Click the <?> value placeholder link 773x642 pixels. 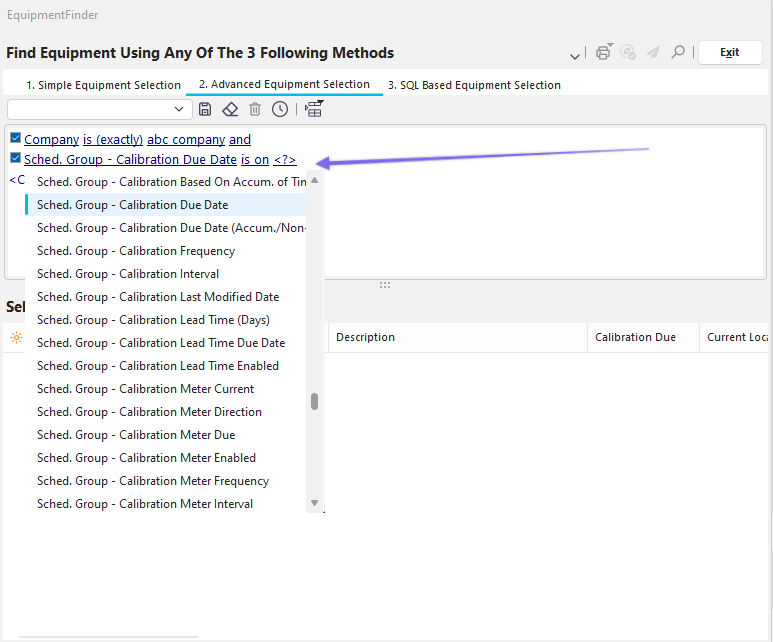click(285, 160)
